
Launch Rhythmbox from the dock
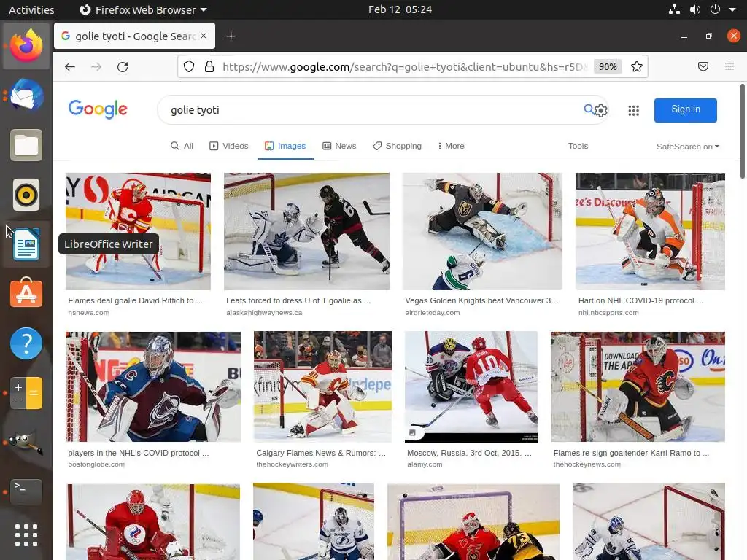pyautogui.click(x=26, y=195)
